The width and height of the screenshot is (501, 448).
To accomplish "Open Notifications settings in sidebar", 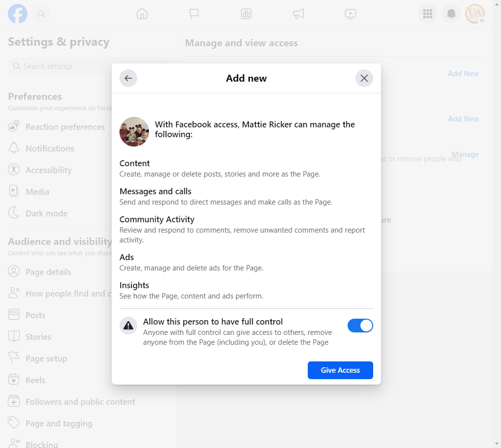I will tap(50, 149).
